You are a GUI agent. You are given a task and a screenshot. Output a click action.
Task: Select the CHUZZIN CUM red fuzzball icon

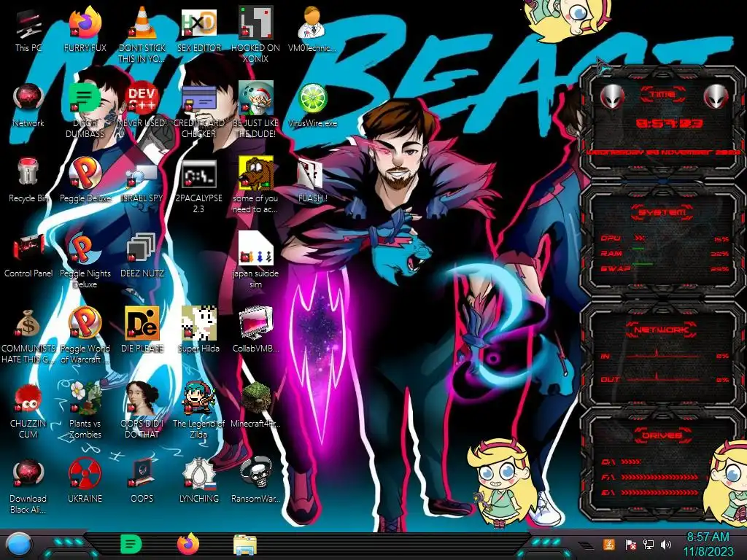[x=28, y=411]
